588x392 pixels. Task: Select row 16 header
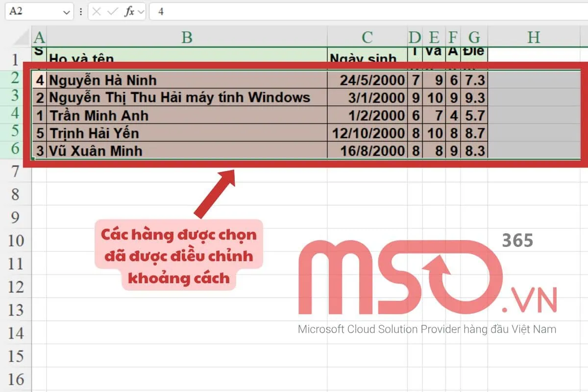[x=16, y=379]
